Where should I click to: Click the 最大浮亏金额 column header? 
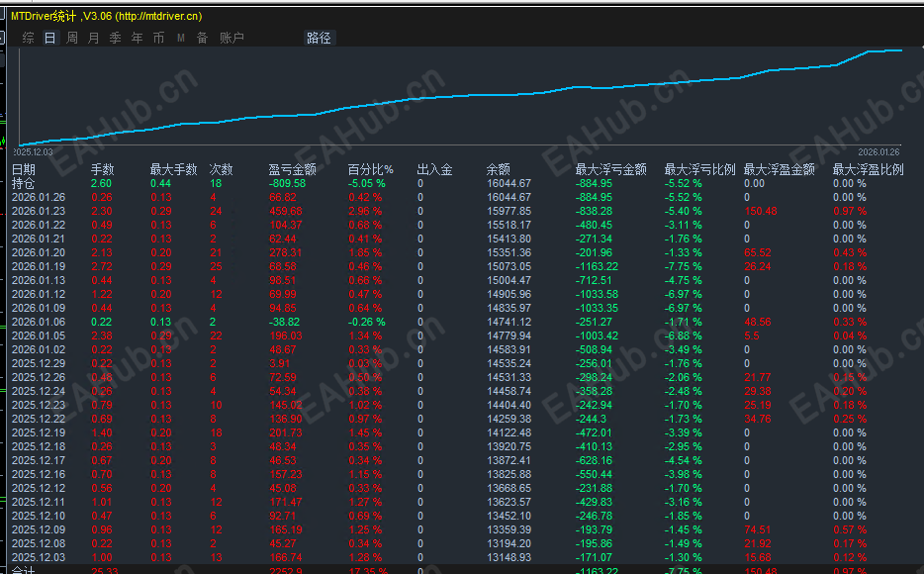611,169
